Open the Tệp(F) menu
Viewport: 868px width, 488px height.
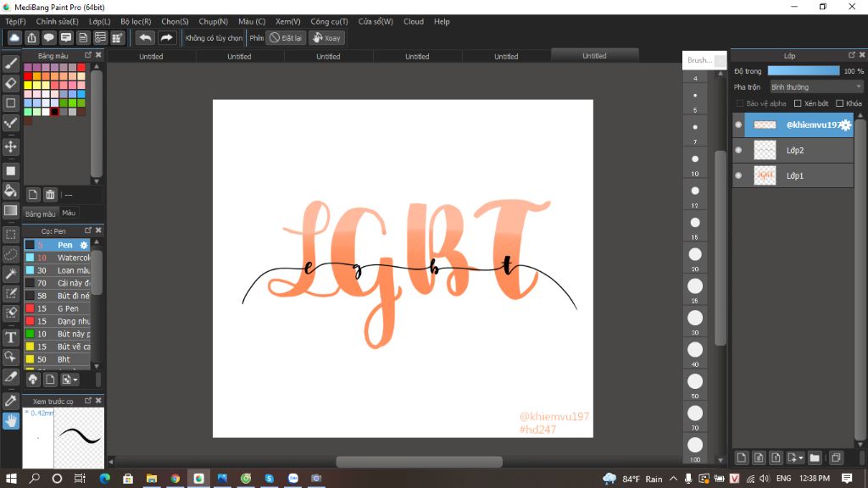click(x=15, y=21)
